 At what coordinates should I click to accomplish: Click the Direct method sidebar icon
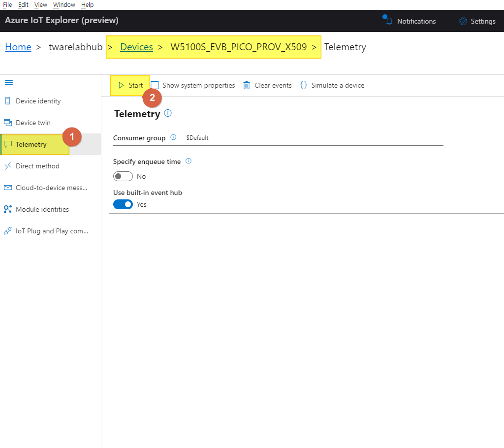[x=8, y=166]
